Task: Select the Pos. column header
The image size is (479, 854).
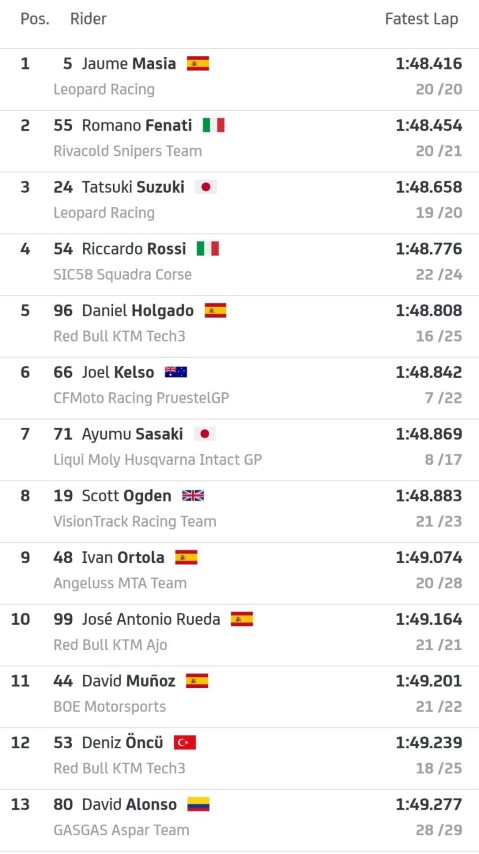Action: coord(35,19)
